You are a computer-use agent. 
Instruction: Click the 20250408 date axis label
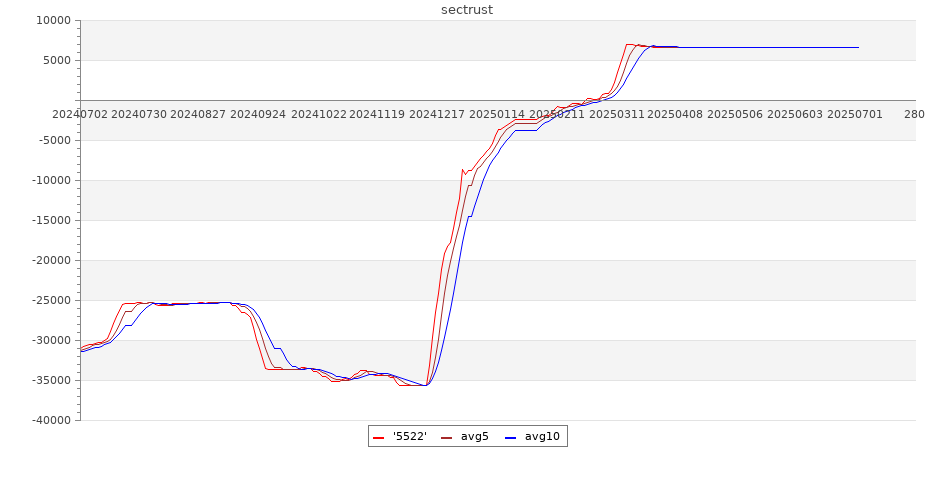pos(675,114)
